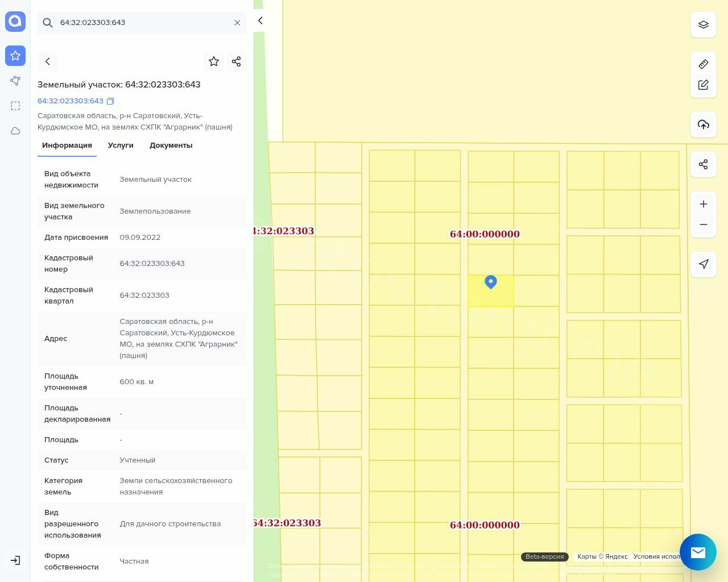Screen dimensions: 728x582
Task: Select the ruler measurement tool
Action: [703, 64]
